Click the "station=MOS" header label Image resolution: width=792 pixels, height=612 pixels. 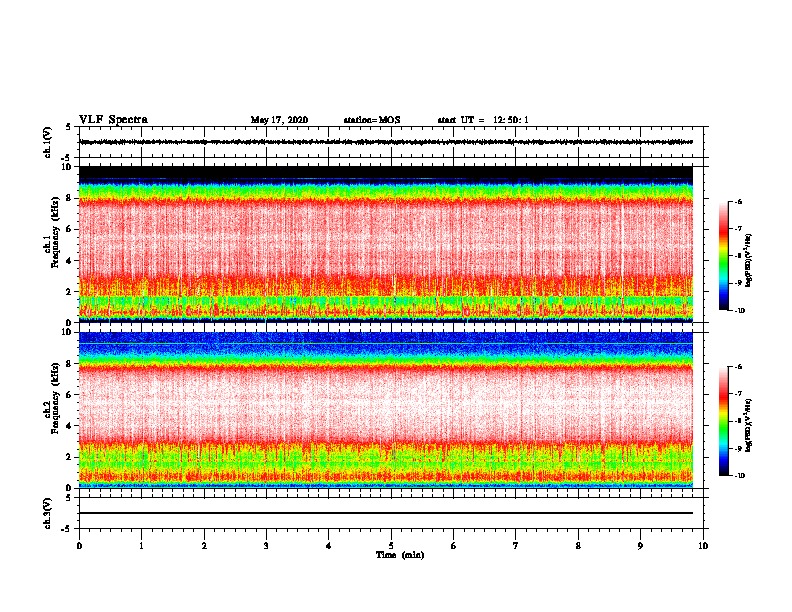[372, 120]
